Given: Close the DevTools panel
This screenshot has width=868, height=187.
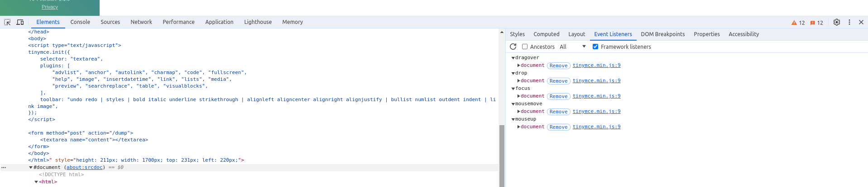Looking at the screenshot, I should [x=861, y=22].
